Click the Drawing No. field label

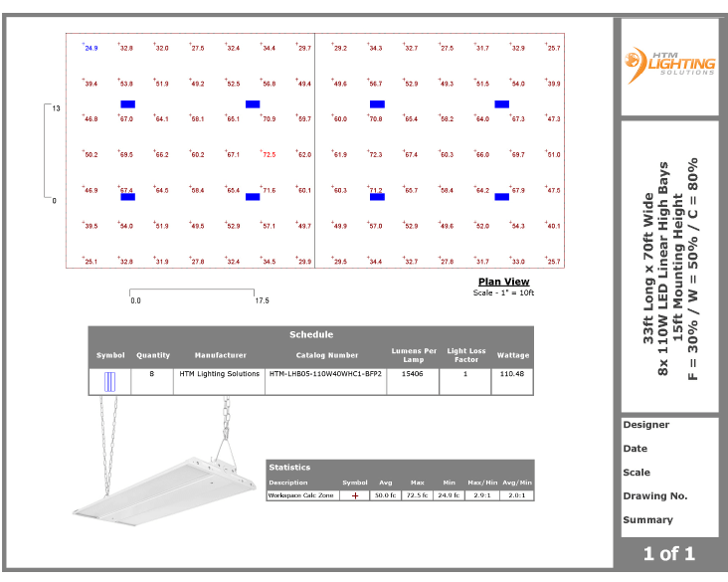coord(655,495)
